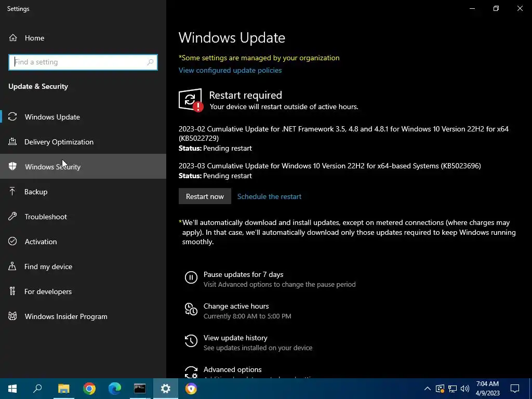
Task: Click the Change active hours clock icon
Action: [x=191, y=309]
